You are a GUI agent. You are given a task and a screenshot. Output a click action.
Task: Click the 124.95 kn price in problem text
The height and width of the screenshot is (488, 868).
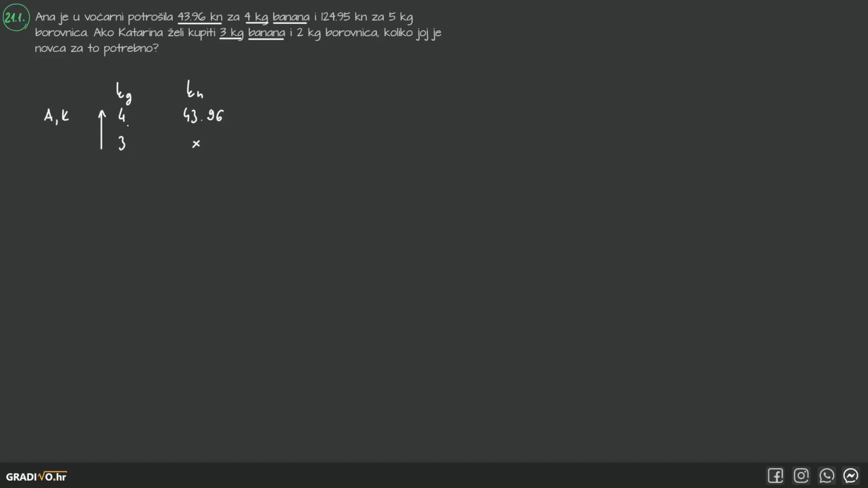pos(344,17)
